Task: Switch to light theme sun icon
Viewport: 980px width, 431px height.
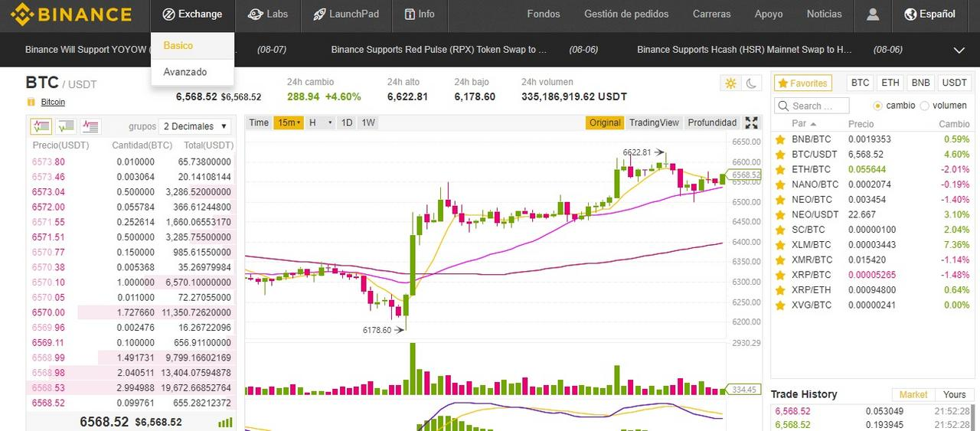Action: pyautogui.click(x=730, y=83)
